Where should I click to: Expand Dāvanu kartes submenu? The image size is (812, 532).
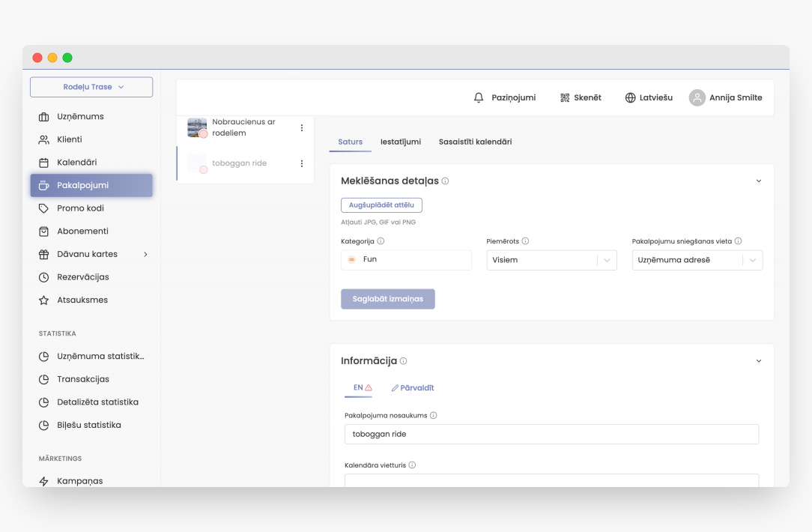(145, 254)
